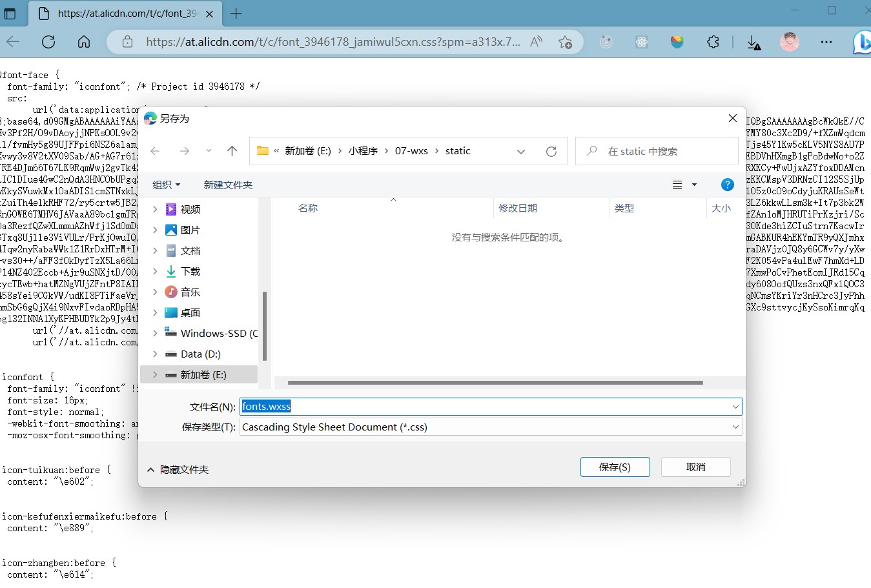Click the horizontal scrollbar in file list
This screenshot has height=588, width=871.
click(x=495, y=383)
